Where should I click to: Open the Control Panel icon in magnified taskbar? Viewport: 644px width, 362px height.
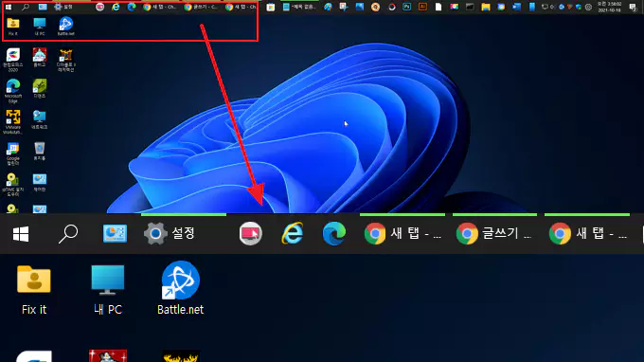[x=115, y=233]
